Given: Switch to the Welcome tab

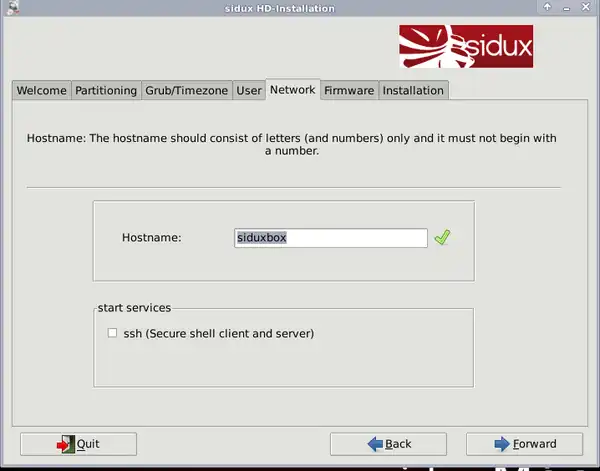Looking at the screenshot, I should tap(41, 90).
